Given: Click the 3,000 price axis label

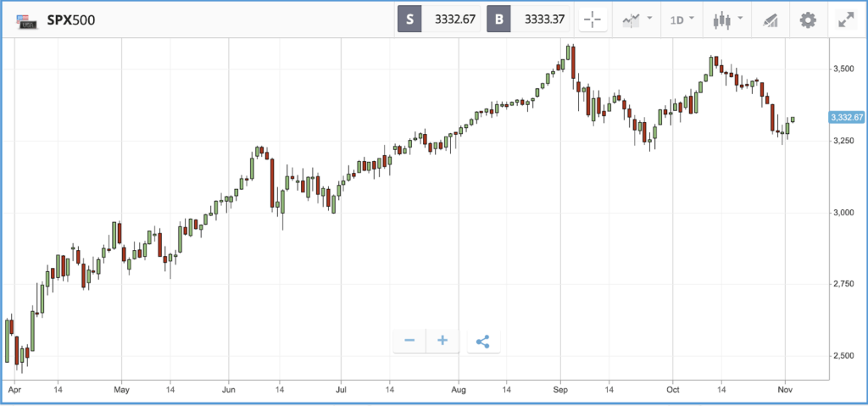Looking at the screenshot, I should coord(843,212).
